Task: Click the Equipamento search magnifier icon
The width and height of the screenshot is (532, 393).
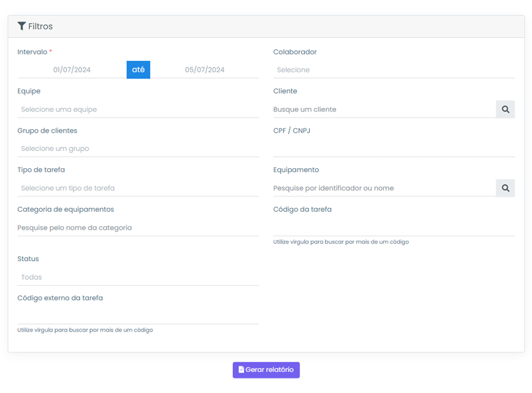Action: (505, 188)
